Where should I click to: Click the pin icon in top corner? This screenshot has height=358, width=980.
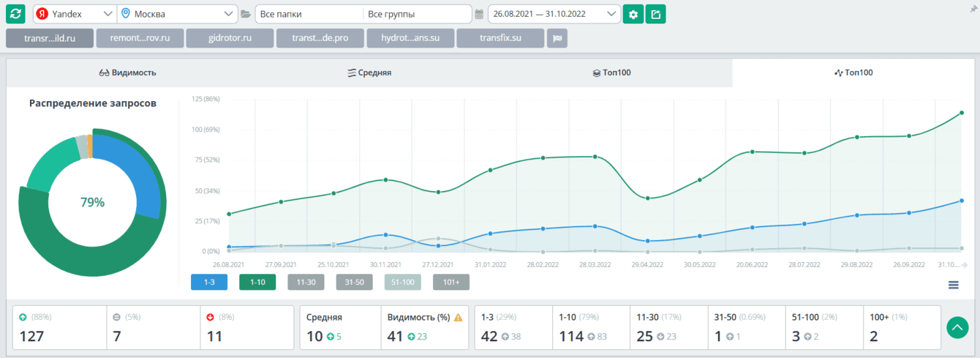(x=973, y=8)
